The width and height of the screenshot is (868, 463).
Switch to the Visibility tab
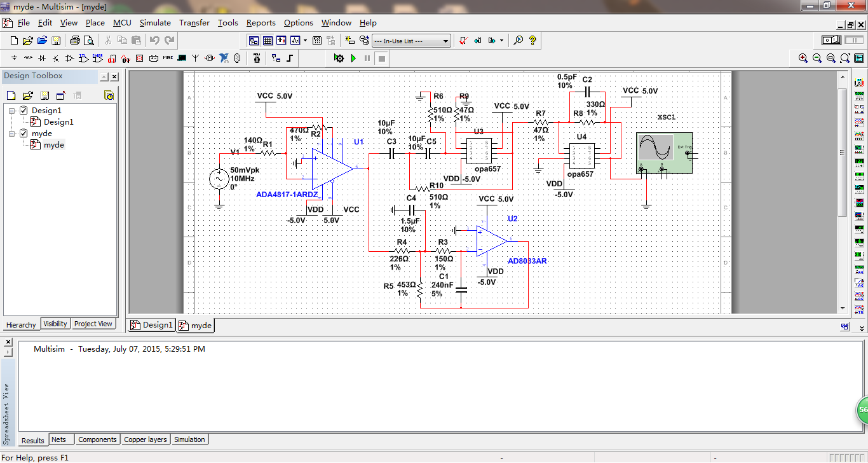[55, 324]
